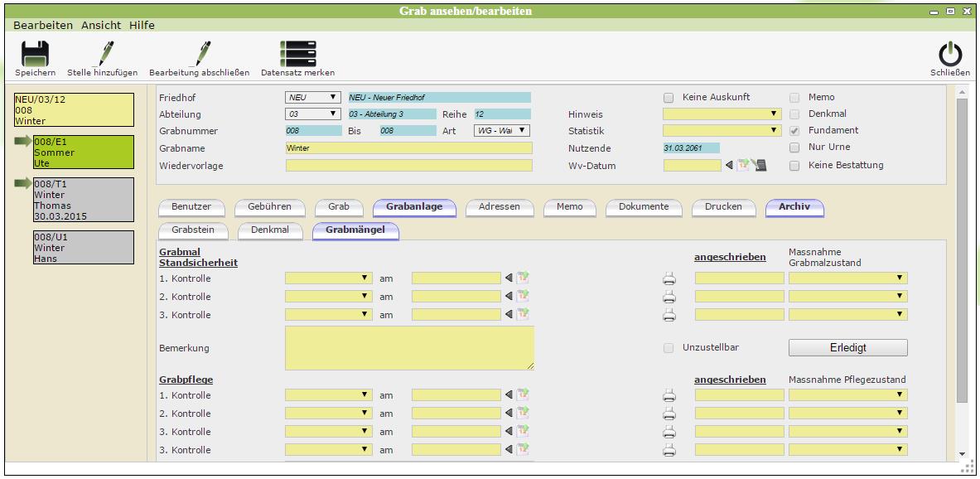Click printer icon for 1. Kontrolle Standsicherheit

[x=669, y=278]
